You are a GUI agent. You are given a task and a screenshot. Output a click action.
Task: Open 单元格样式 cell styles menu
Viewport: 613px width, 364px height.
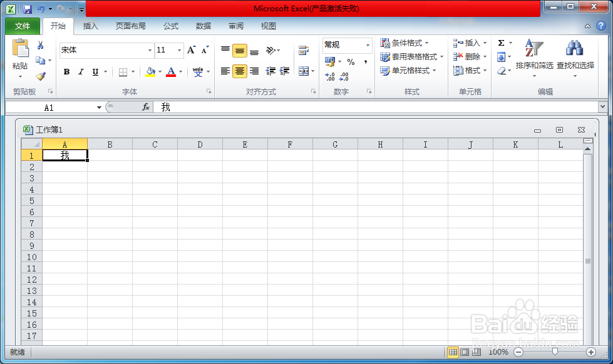(x=408, y=71)
